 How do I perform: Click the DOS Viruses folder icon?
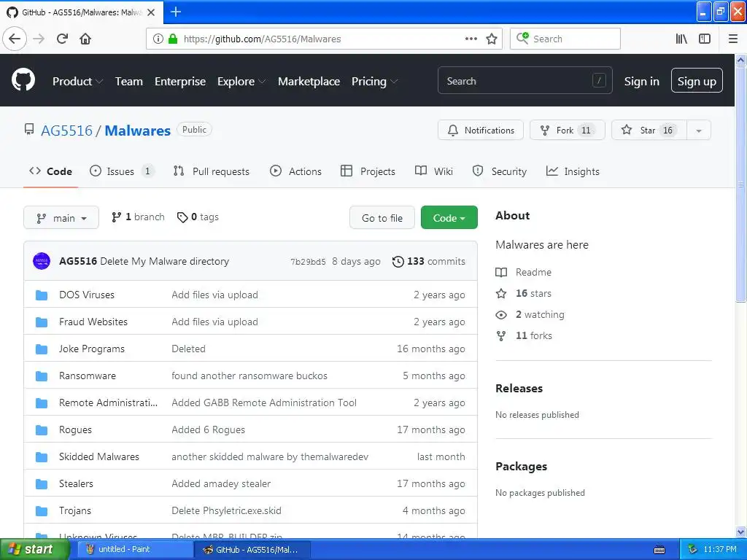[42, 295]
